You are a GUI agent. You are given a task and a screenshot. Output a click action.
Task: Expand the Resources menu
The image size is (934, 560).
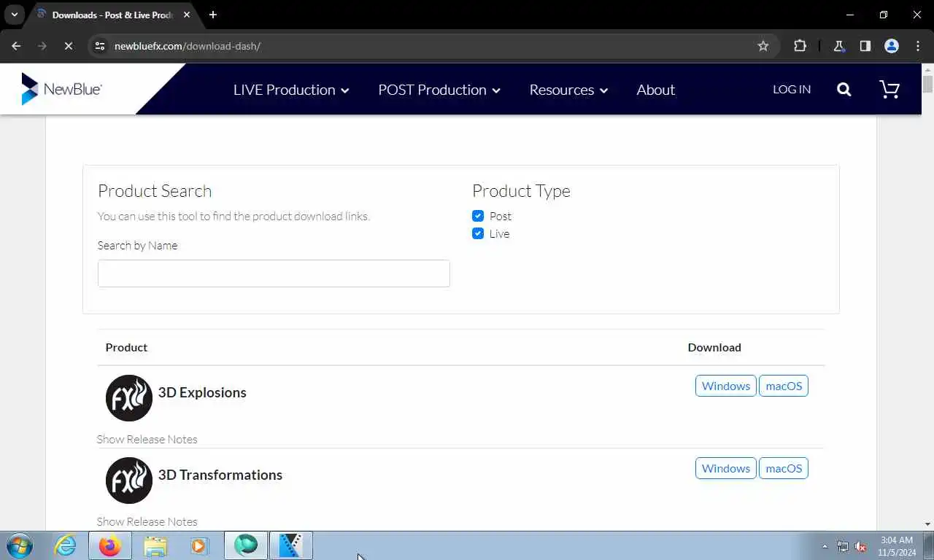pos(568,90)
